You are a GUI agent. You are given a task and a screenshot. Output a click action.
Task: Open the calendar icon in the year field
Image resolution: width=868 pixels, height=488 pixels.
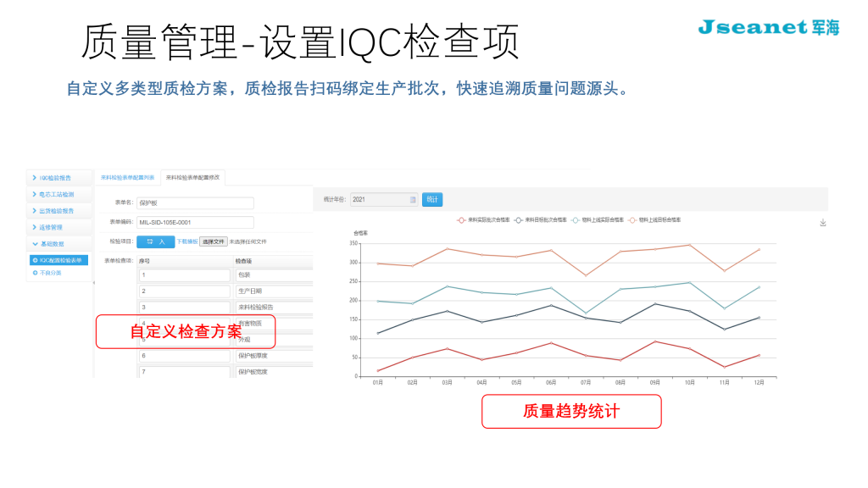coord(413,200)
